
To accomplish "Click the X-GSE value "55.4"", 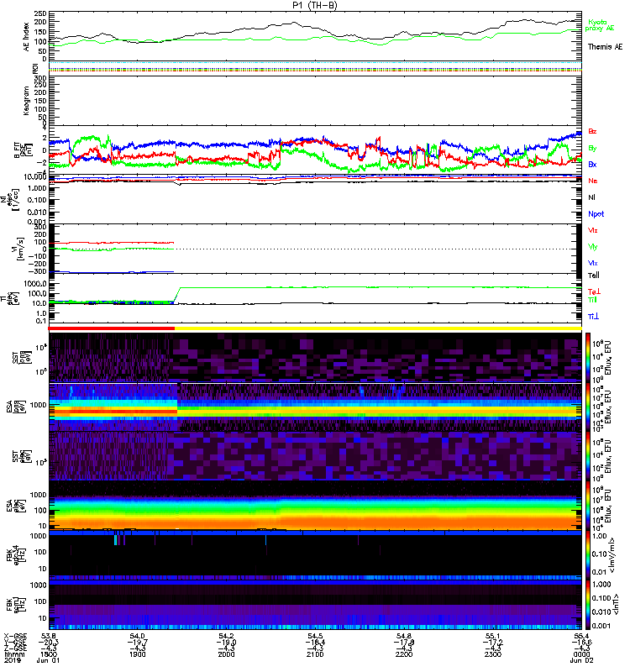I will tap(581, 636).
